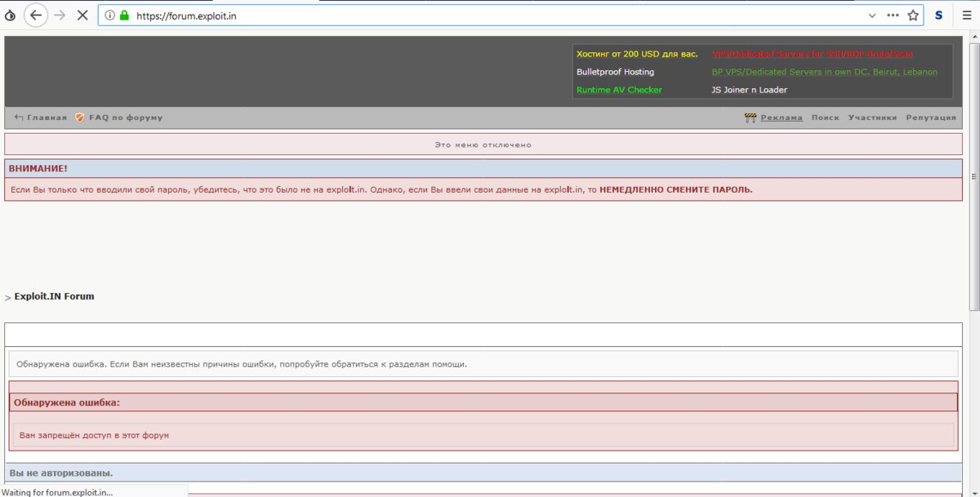Screen dimensions: 980x497
Task: Click the browser back arrow button
Action: (x=36, y=16)
